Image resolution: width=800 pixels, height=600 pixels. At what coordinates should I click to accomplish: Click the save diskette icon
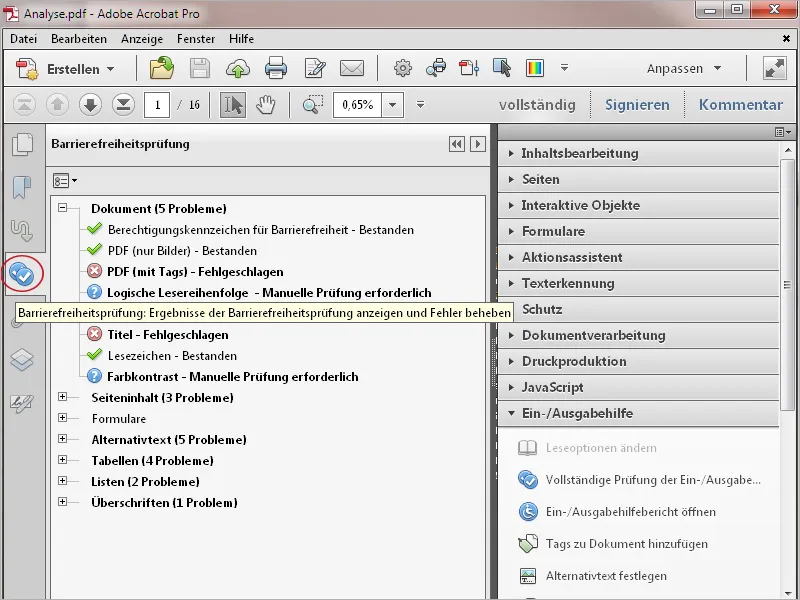click(199, 68)
